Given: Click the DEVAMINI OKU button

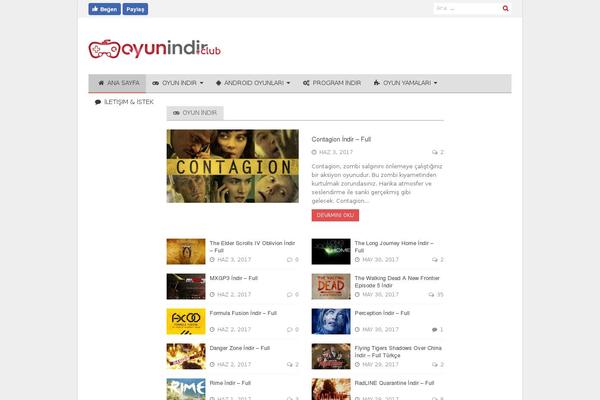Looking at the screenshot, I should pos(335,216).
